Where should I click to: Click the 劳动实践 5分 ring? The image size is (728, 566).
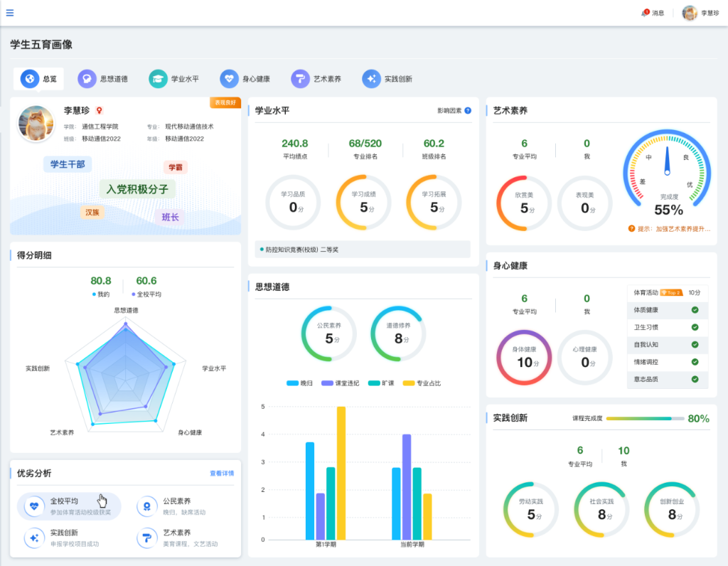coord(530,510)
